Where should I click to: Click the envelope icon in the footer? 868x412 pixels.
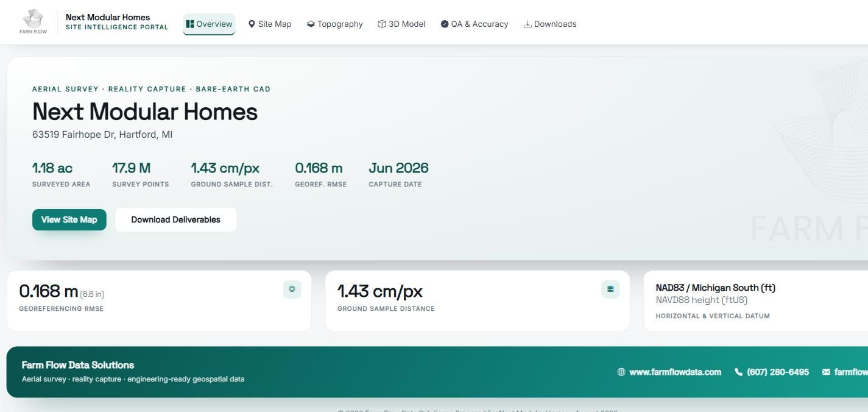click(x=826, y=372)
